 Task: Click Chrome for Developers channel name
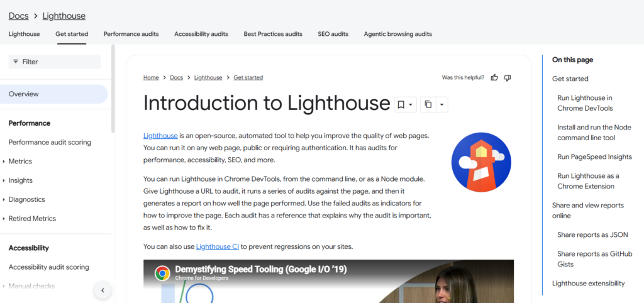pos(202,278)
